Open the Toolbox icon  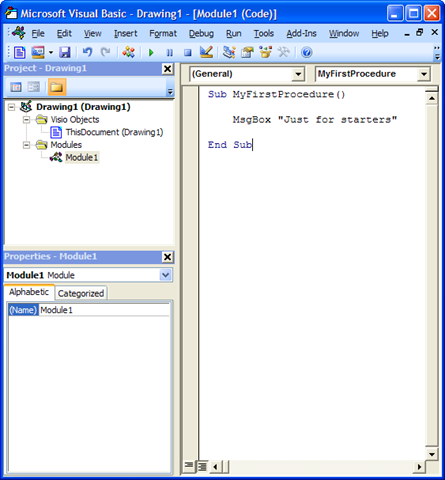click(284, 52)
